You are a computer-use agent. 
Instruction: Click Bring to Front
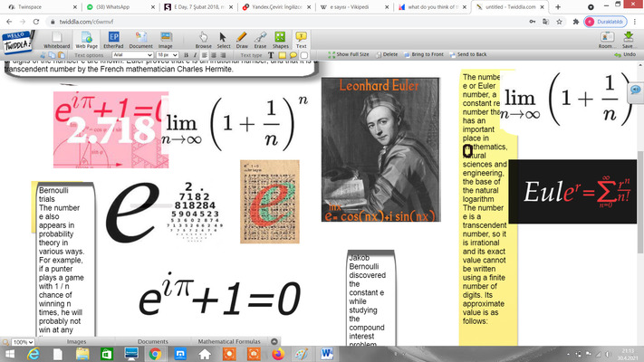tap(424, 54)
